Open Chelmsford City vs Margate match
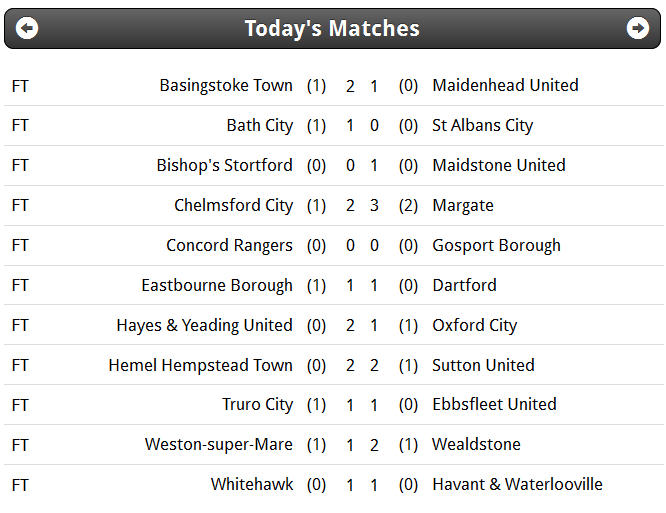Image resolution: width=666 pixels, height=513 pixels. point(333,206)
